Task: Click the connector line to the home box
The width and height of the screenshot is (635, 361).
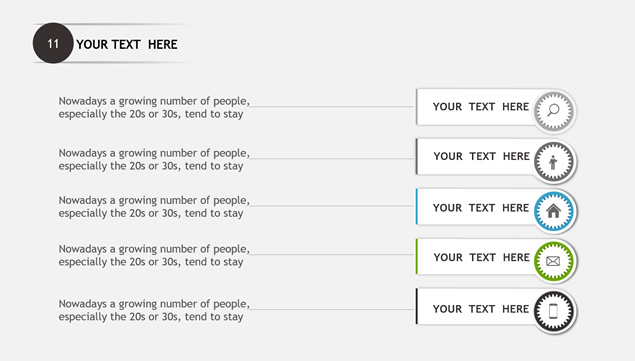Action: click(x=331, y=206)
